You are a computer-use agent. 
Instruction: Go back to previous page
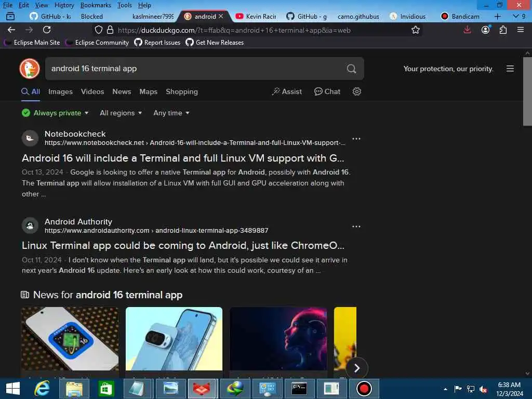11,30
